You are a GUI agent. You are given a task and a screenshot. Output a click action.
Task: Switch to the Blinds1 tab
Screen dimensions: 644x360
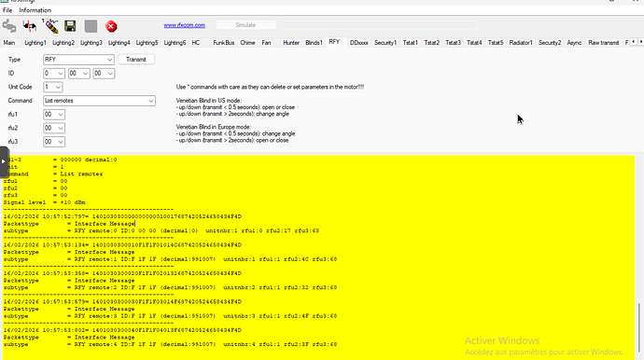pyautogui.click(x=314, y=43)
